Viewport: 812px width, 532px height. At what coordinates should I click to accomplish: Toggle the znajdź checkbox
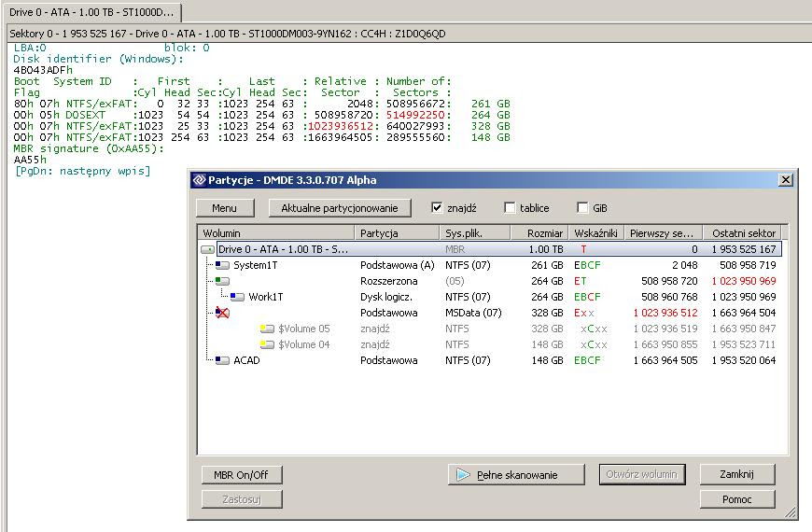(x=437, y=208)
